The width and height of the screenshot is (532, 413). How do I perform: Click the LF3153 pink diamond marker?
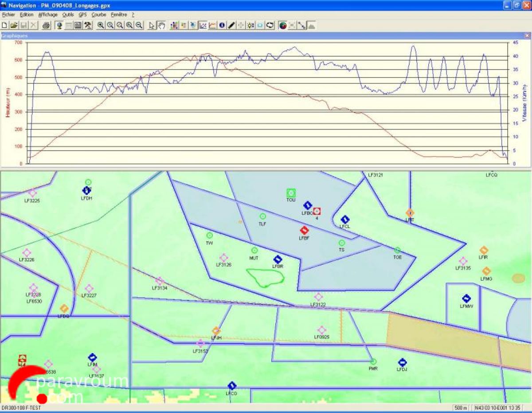pyautogui.click(x=200, y=343)
